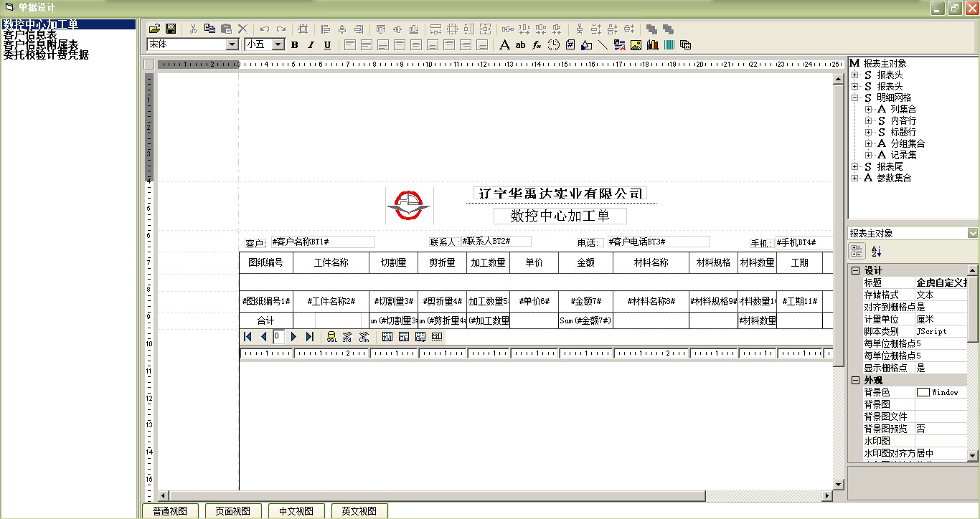Viewport: 980px width, 519px height.
Task: Save the report with floppy disk icon
Action: tap(171, 29)
